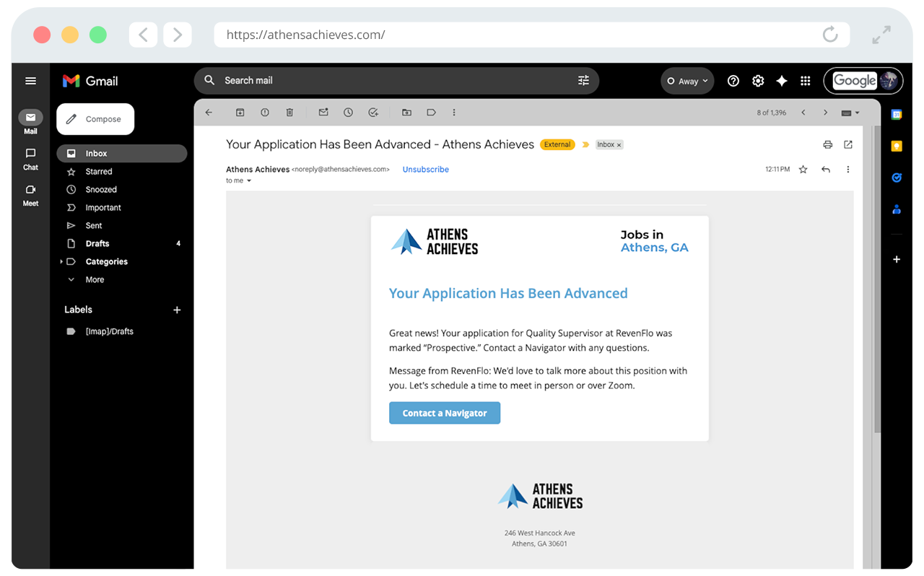The width and height of the screenshot is (924, 576).
Task: Switch to the Meet tab
Action: [30, 195]
